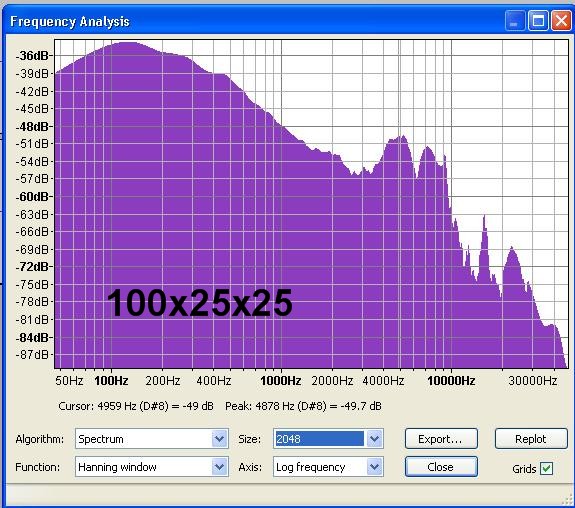Click the Export... button
This screenshot has width=575, height=508.
click(441, 439)
